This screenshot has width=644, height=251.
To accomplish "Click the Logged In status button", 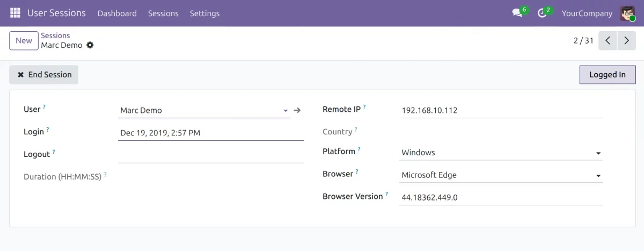I will (608, 75).
